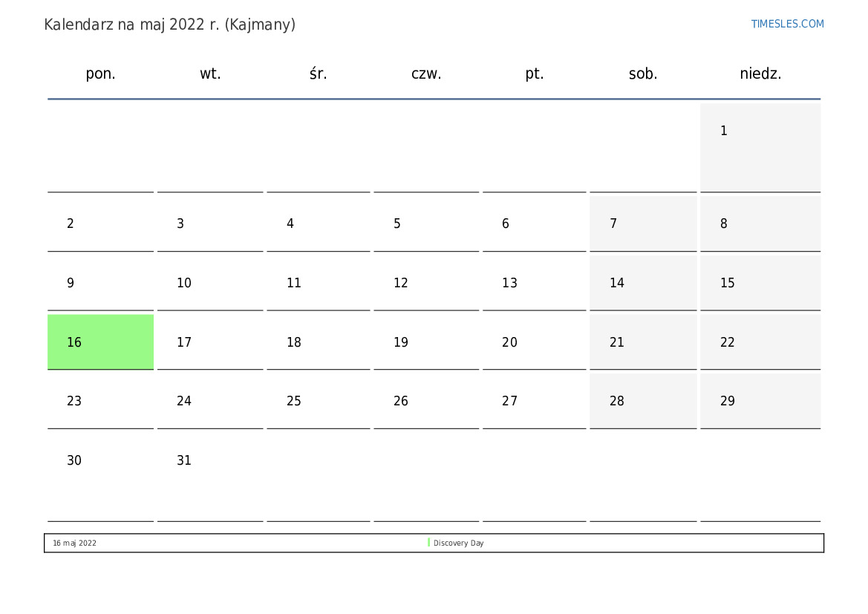Viewport: 868px width, 614px height.
Task: Select Saturday day 28
Action: (x=643, y=401)
